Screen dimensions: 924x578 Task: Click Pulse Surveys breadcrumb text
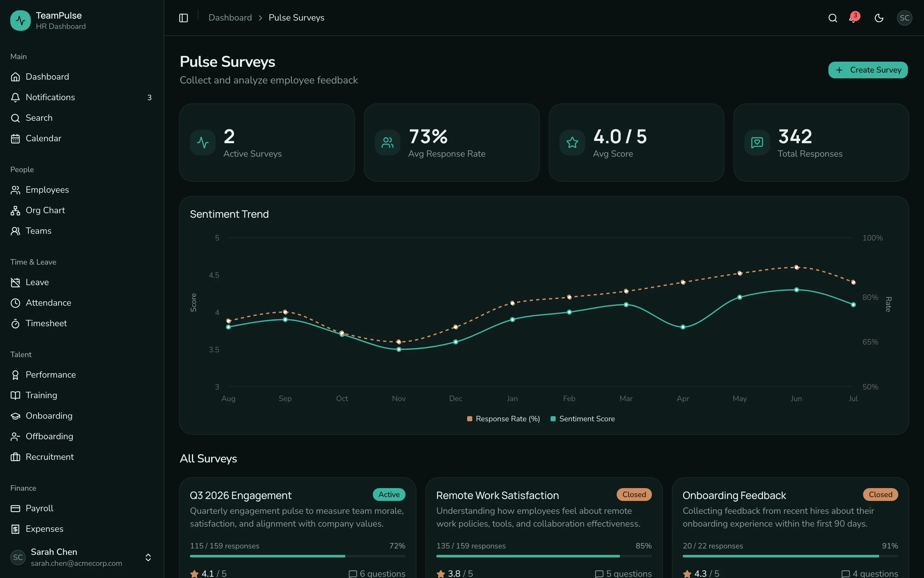pyautogui.click(x=296, y=18)
